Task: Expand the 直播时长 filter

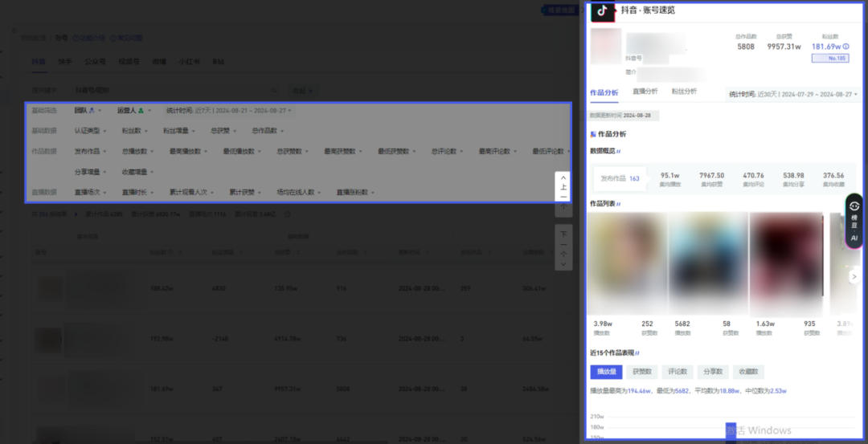Action: [138, 193]
